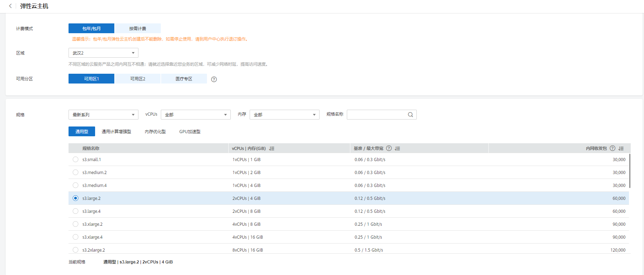644x275 pixels.
Task: Select the s3.small.1 radio button
Action: 76,159
